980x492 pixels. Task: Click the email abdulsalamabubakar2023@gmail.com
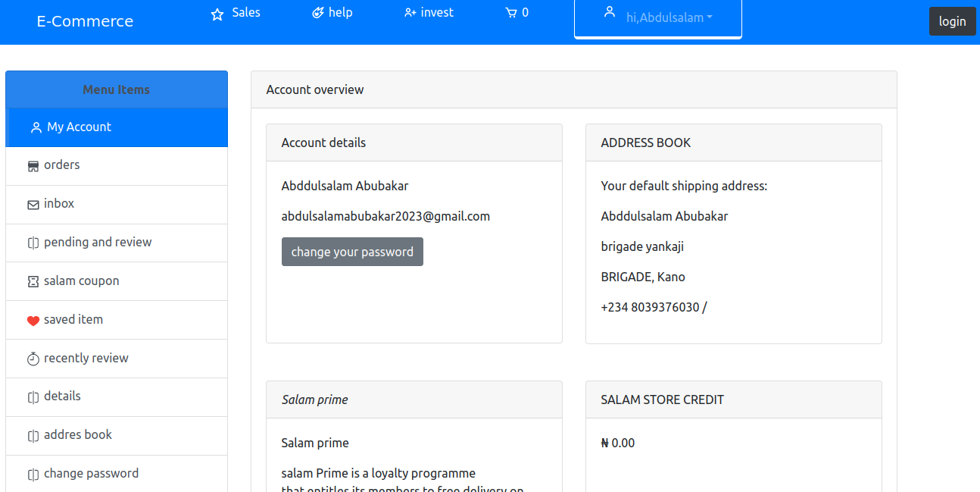pos(385,216)
